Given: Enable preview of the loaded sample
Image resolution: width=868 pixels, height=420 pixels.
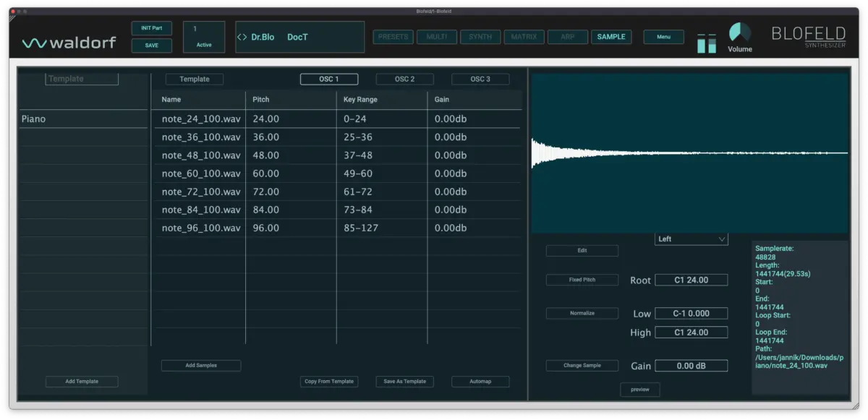Looking at the screenshot, I should click(x=639, y=389).
